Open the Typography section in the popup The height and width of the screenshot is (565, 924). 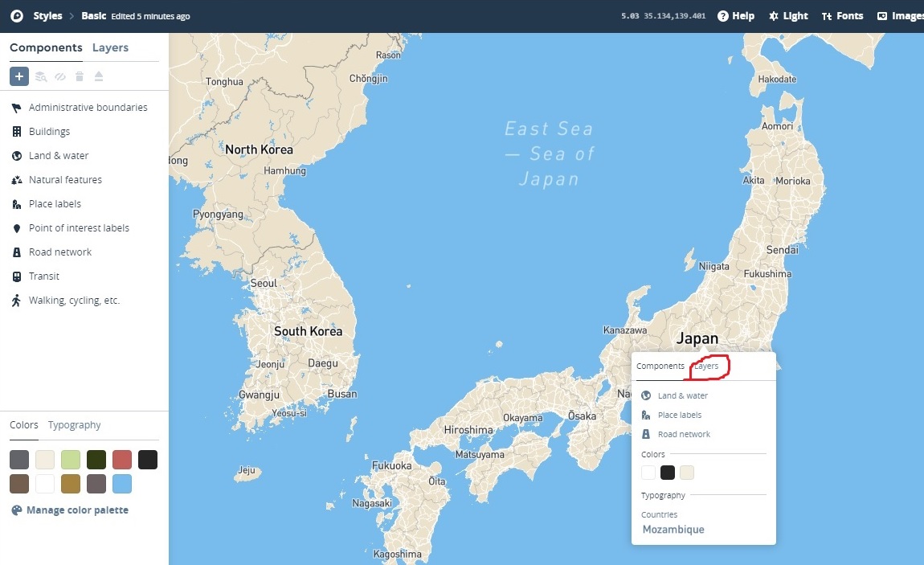point(663,495)
